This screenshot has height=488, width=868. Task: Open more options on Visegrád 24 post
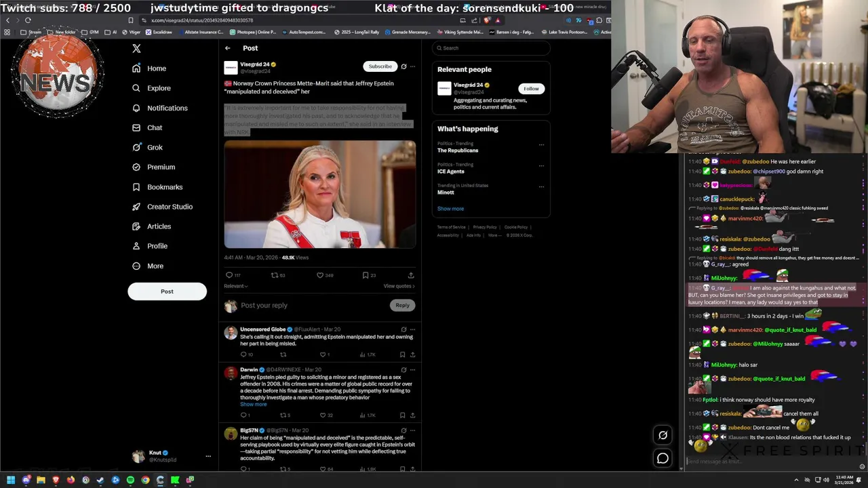pyautogui.click(x=412, y=66)
